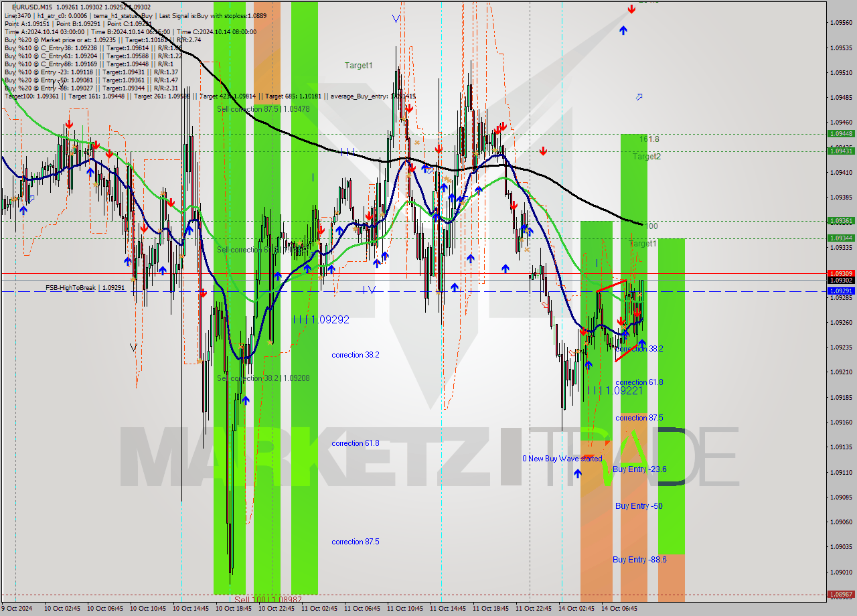This screenshot has width=857, height=616.
Task: Click the '11 Oct 14:45' time label
Action: tap(447, 609)
